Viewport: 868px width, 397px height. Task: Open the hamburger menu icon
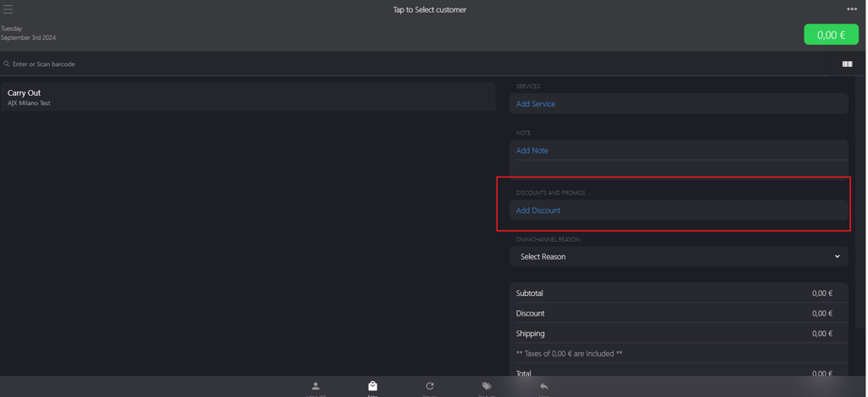8,9
